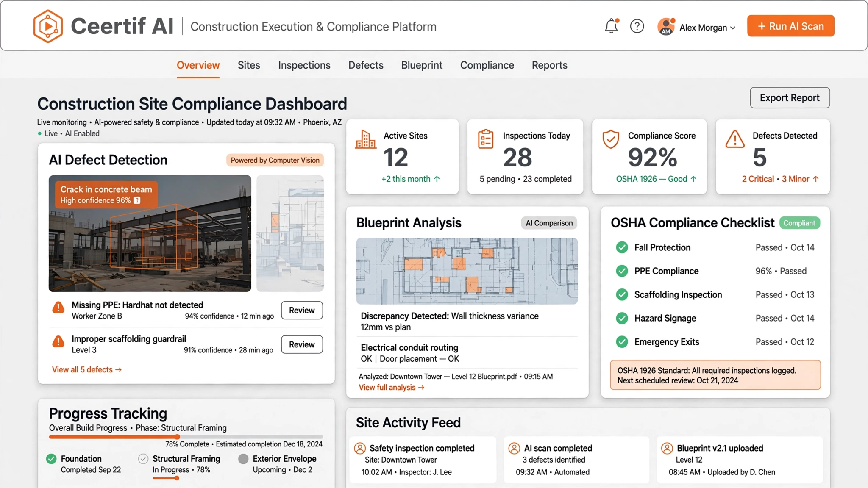Click the Safety inspection completed user icon
This screenshot has width=868, height=488.
(360, 448)
